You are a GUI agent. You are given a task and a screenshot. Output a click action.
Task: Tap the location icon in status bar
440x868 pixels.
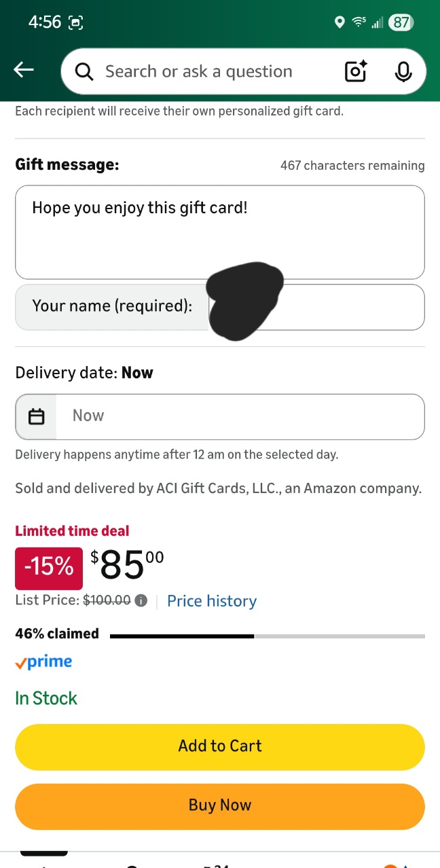pos(340,22)
